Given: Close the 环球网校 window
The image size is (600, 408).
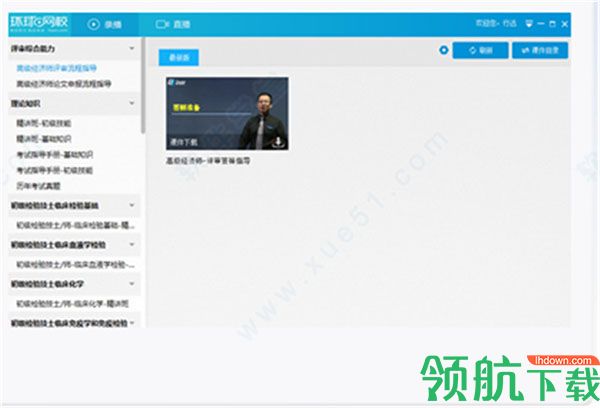Looking at the screenshot, I should coord(564,24).
